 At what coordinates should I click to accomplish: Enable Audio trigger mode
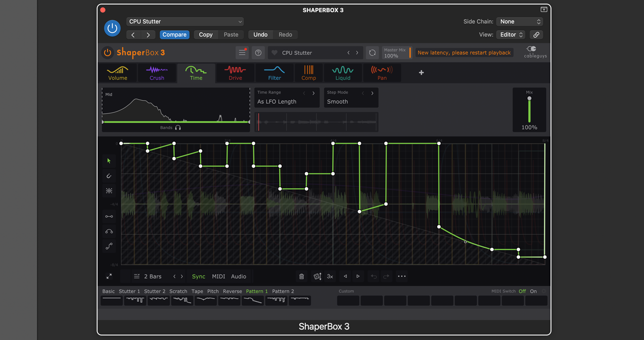point(238,277)
